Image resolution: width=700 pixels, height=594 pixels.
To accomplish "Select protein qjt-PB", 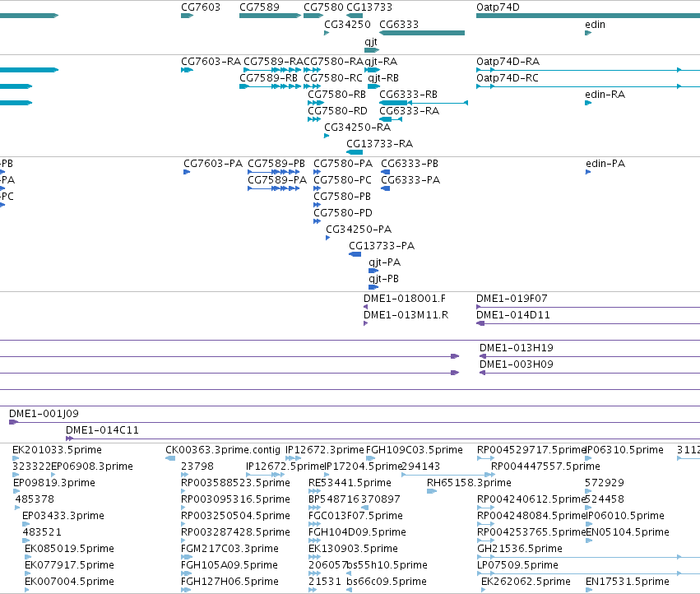I will [383, 279].
